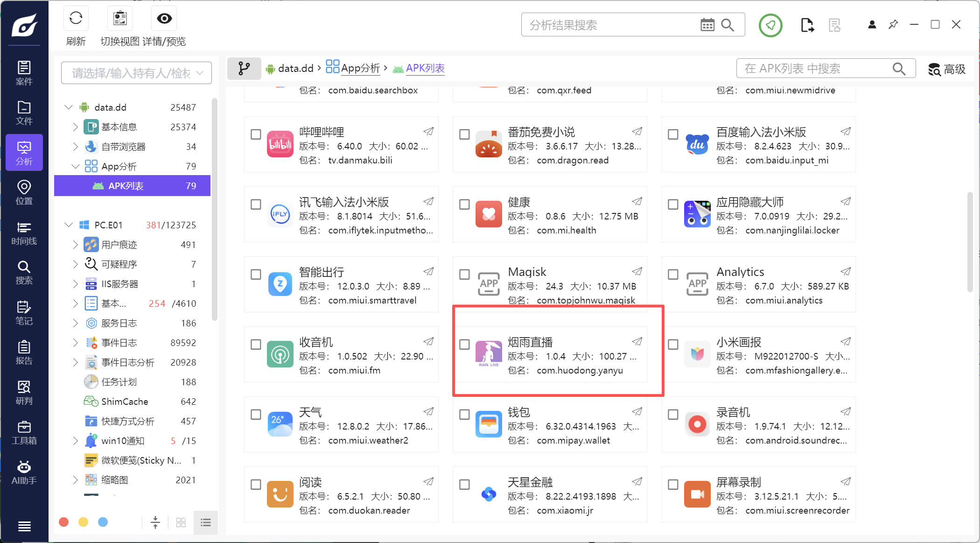Open 笔记 in the sidebar
980x543 pixels.
pyautogui.click(x=24, y=313)
